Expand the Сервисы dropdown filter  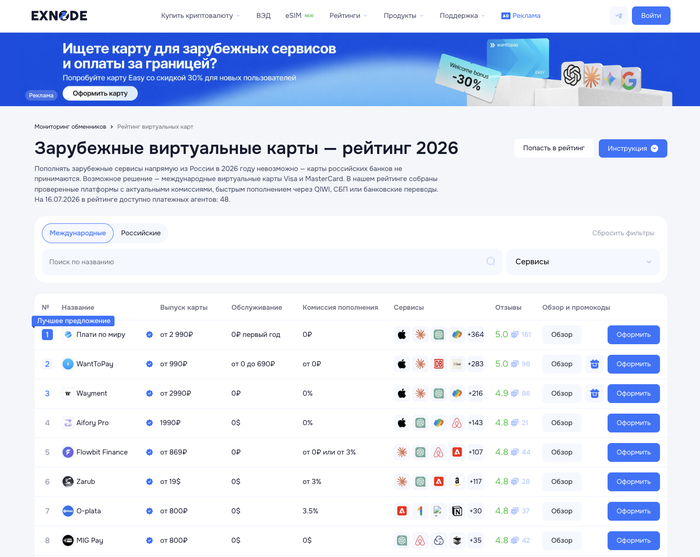coord(583,262)
